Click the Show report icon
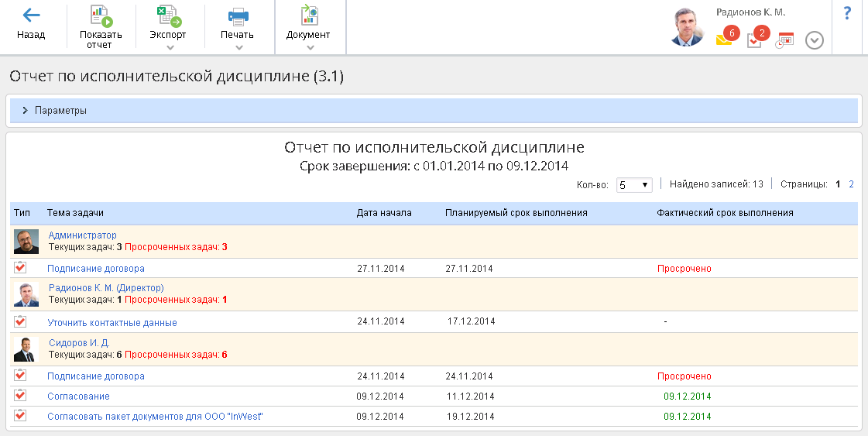This screenshot has width=868, height=436. pyautogui.click(x=101, y=15)
